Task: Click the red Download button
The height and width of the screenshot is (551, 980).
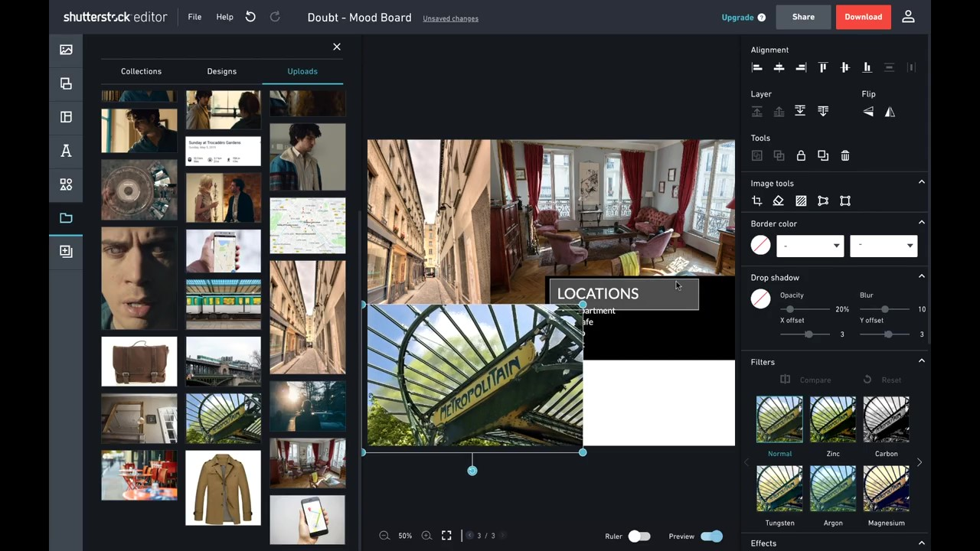Action: tap(863, 17)
